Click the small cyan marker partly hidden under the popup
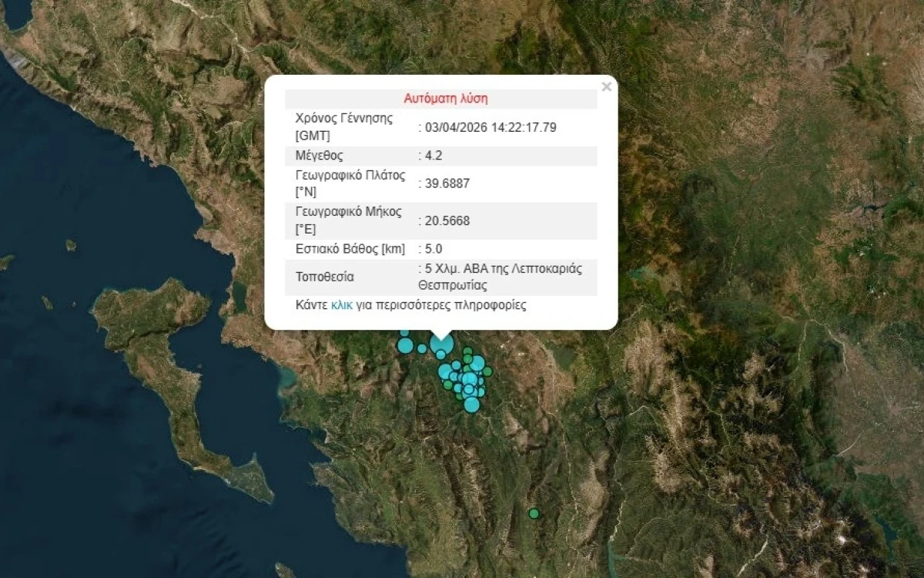 pyautogui.click(x=404, y=332)
